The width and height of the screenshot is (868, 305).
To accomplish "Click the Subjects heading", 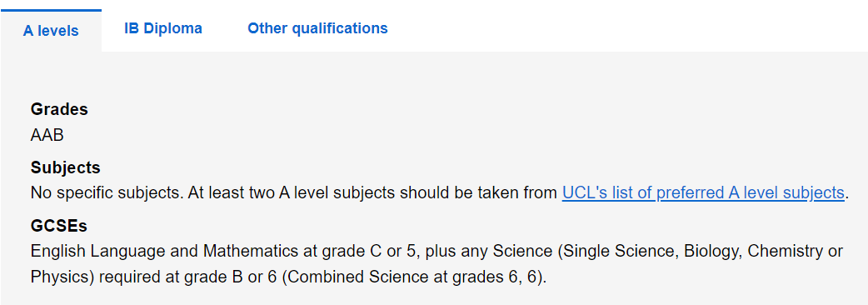I will tap(65, 167).
